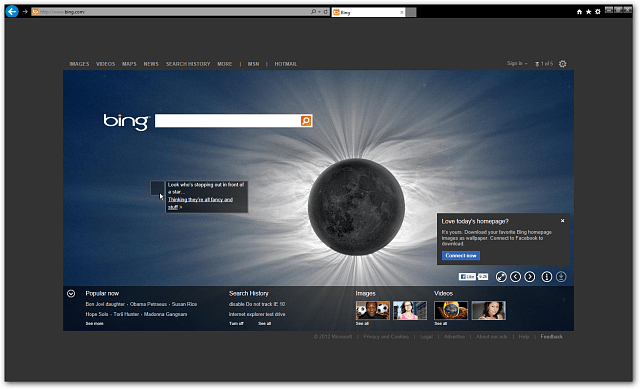Open the address bar dropdown arrow

pos(320,12)
